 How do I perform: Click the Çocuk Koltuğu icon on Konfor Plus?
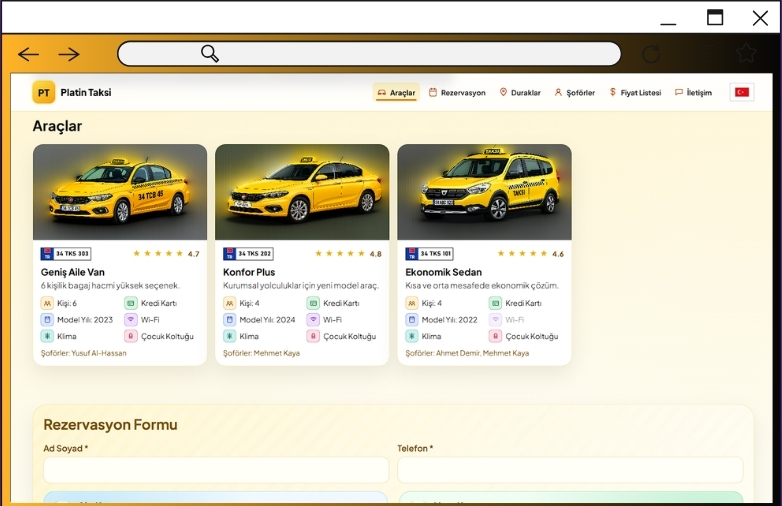[312, 337]
